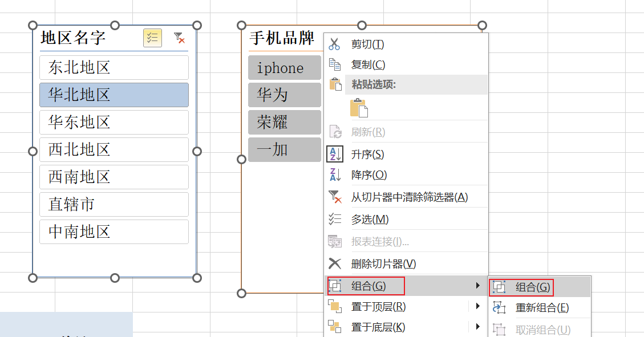Click the 升序(S) A-Z sort icon
The image size is (644, 337).
(x=335, y=155)
